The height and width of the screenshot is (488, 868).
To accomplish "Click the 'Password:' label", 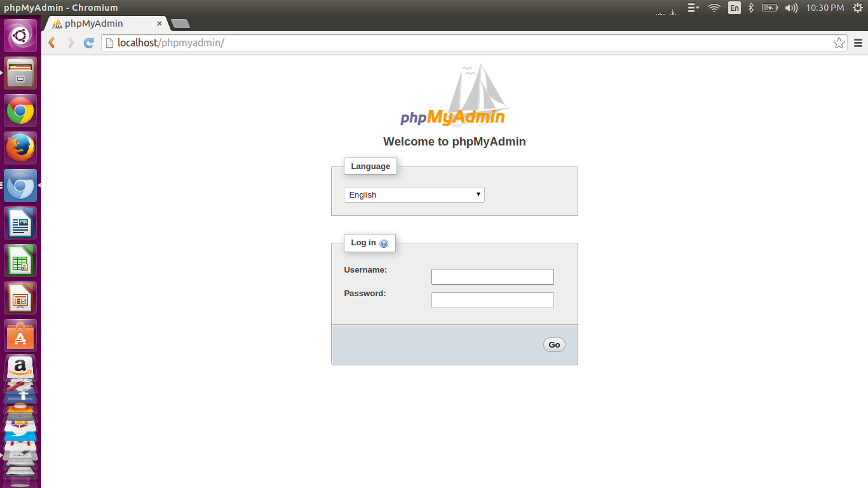I will coord(365,294).
